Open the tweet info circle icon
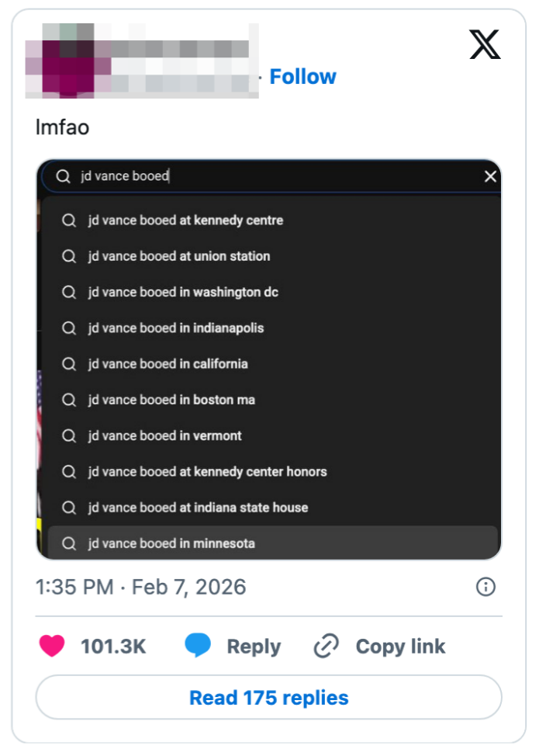546x756 pixels. (486, 587)
